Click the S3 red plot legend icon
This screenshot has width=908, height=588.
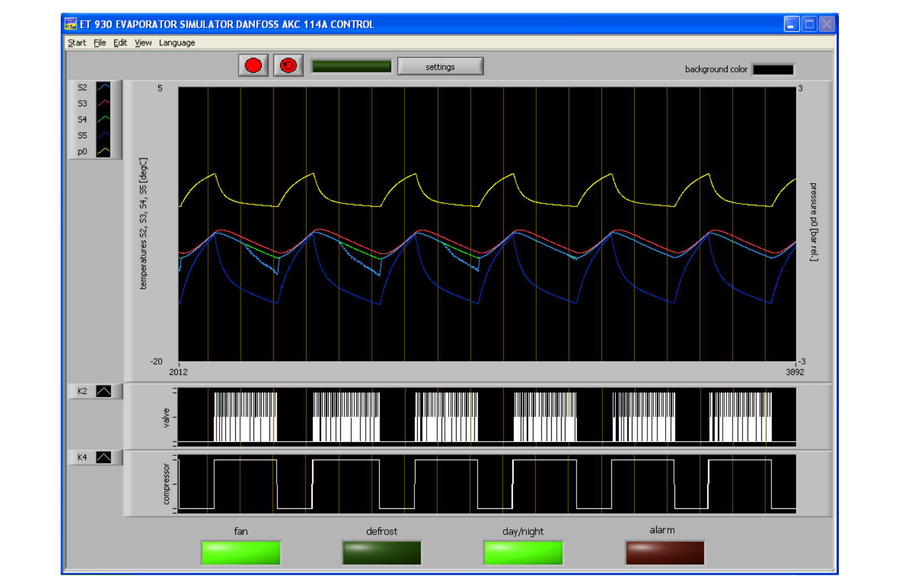coord(103,103)
